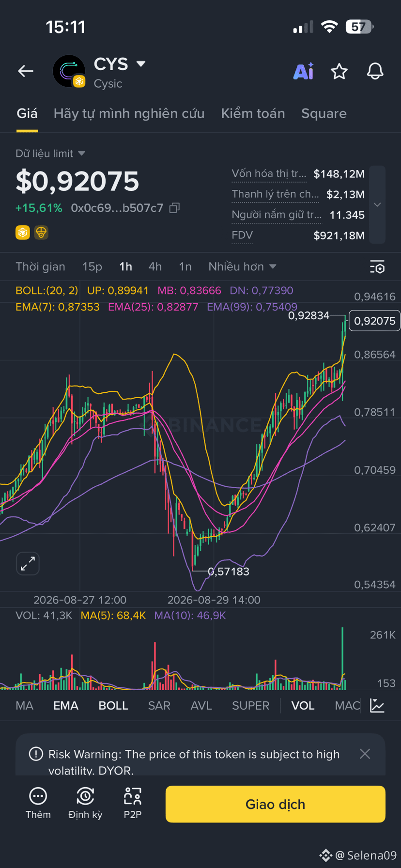Copy the contract address icon
Screen dimensions: 401x868
click(174, 208)
